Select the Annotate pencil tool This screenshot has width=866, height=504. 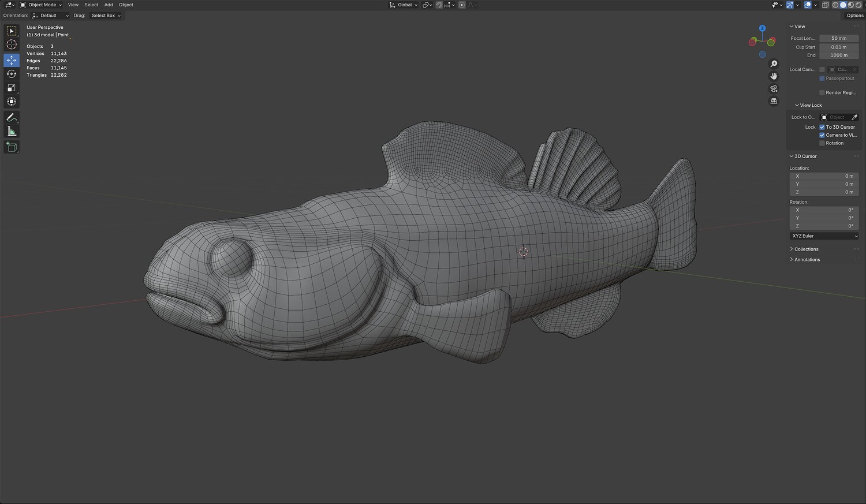[12, 118]
